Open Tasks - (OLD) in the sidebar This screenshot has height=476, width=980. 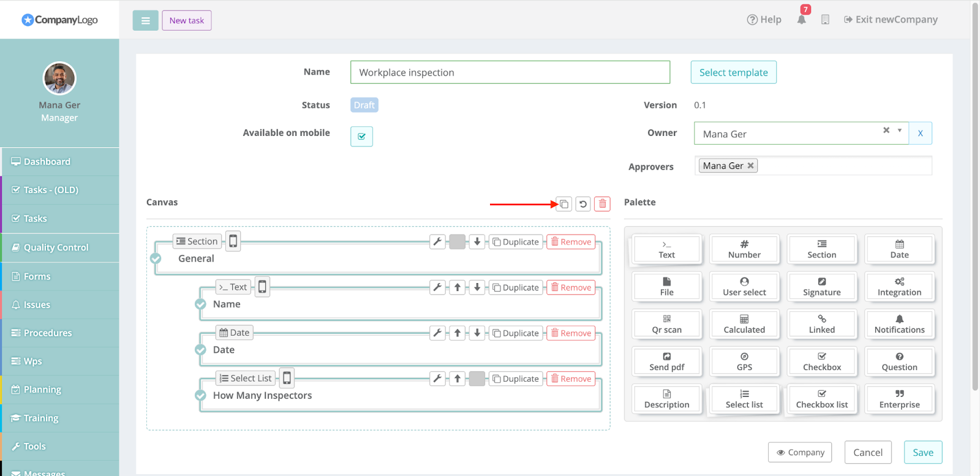[x=60, y=190]
